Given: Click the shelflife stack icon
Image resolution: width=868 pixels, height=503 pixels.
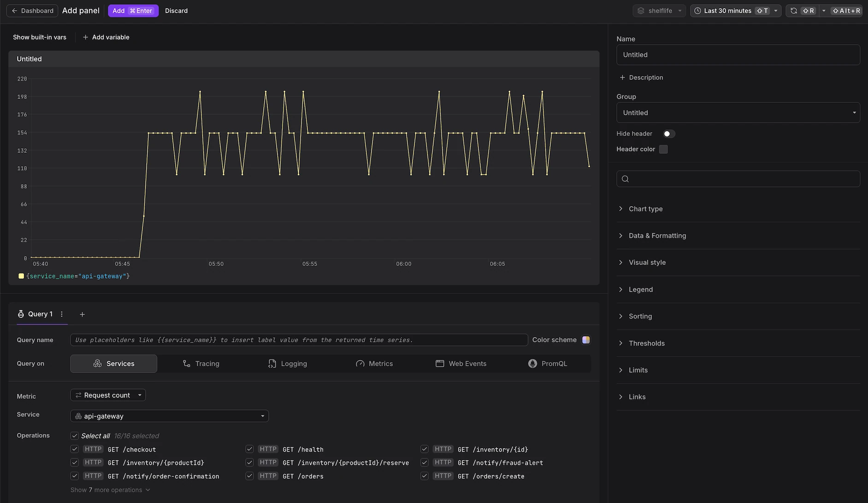Looking at the screenshot, I should (x=641, y=11).
